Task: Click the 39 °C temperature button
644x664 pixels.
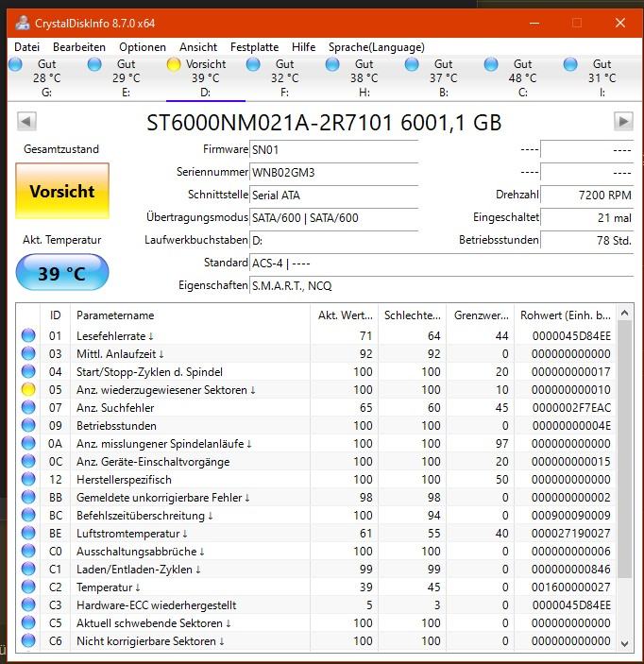Action: (62, 272)
